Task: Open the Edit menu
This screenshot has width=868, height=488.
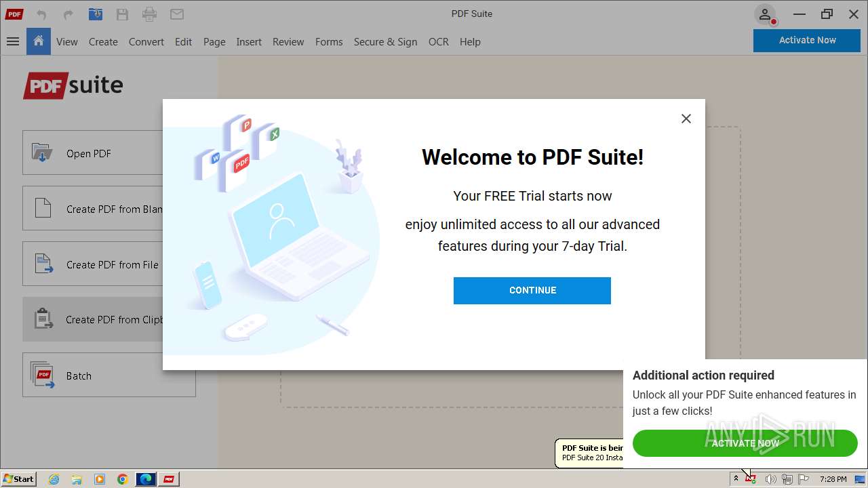Action: [183, 42]
